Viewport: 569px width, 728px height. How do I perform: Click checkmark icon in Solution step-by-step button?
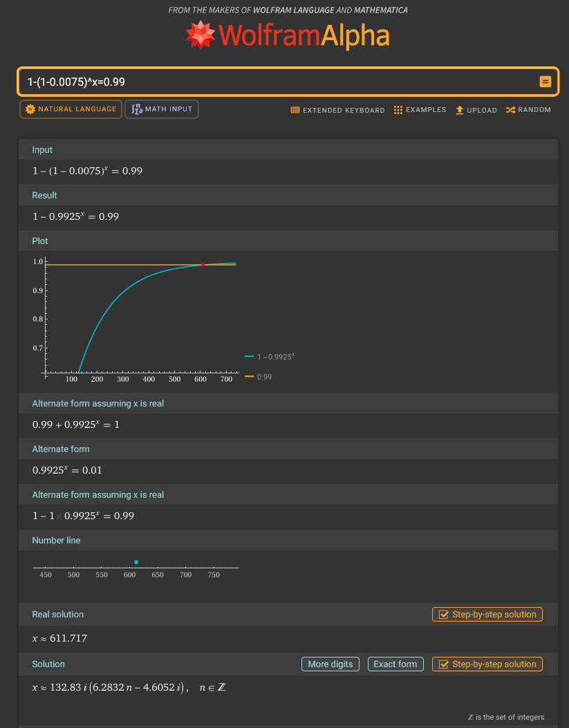click(444, 664)
